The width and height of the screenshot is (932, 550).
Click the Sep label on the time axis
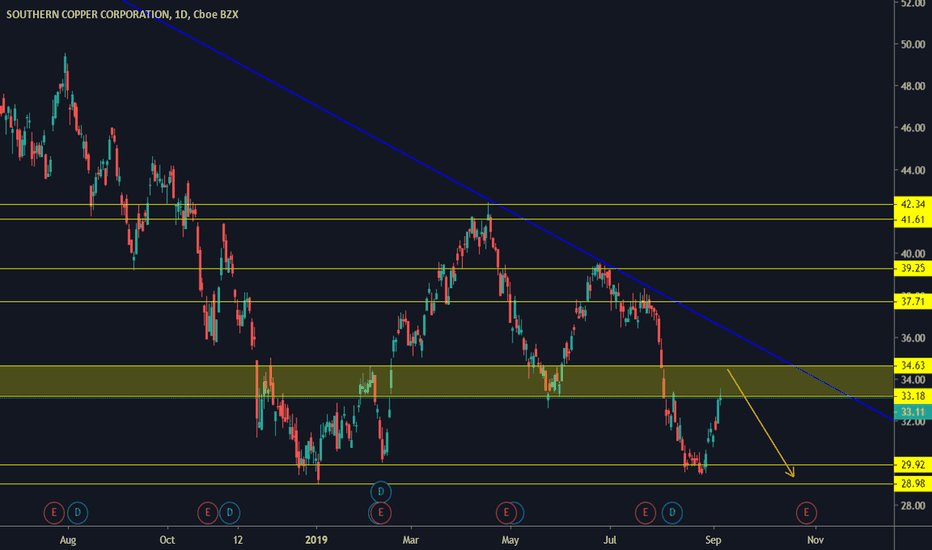713,540
